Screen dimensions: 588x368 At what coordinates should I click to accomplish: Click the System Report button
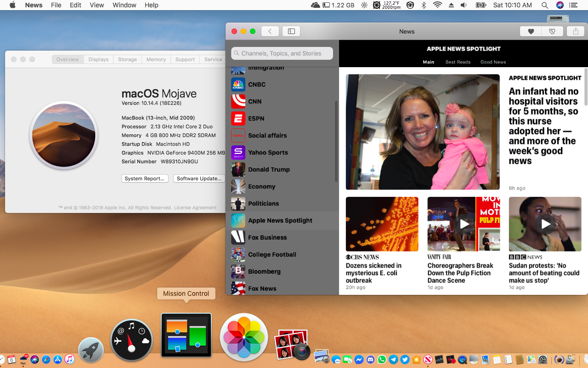[x=145, y=178]
